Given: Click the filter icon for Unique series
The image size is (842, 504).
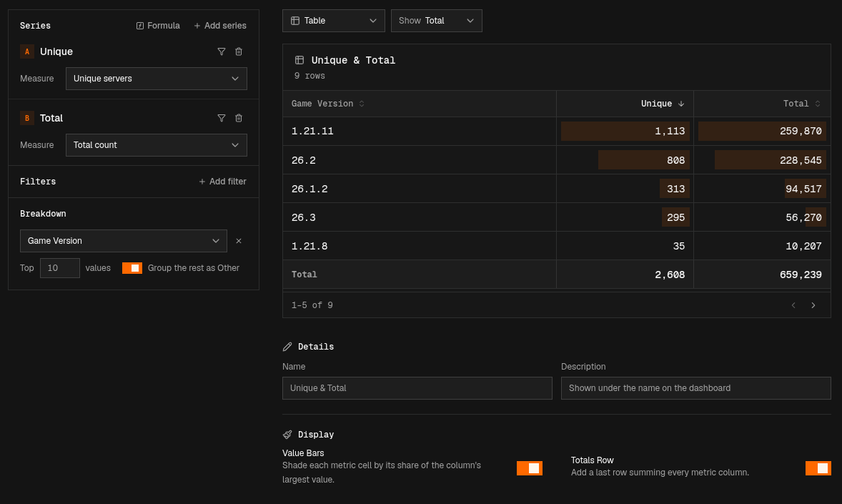Looking at the screenshot, I should tap(222, 51).
